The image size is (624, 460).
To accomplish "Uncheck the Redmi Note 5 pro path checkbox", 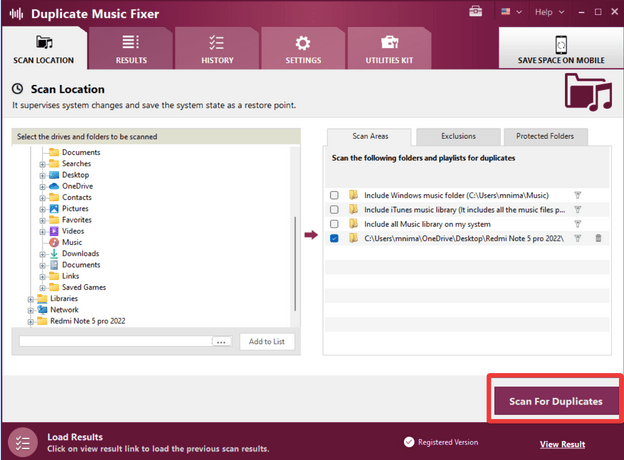I will click(x=334, y=238).
